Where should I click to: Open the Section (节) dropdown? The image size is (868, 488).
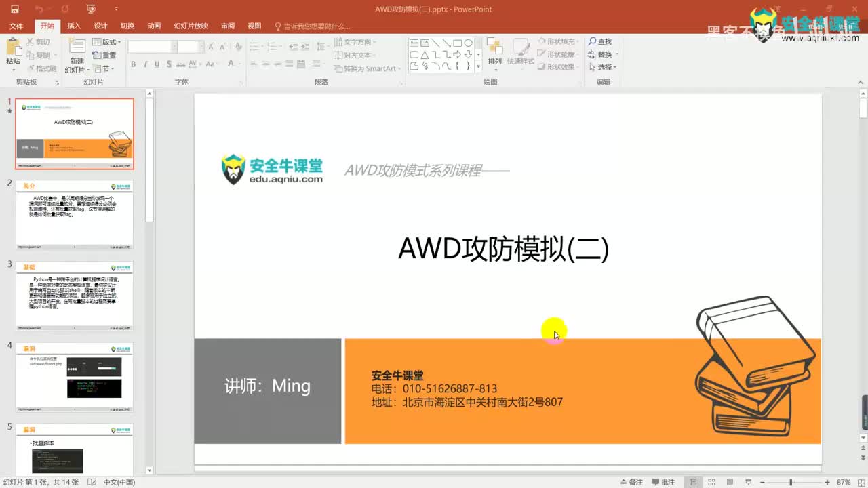click(104, 68)
